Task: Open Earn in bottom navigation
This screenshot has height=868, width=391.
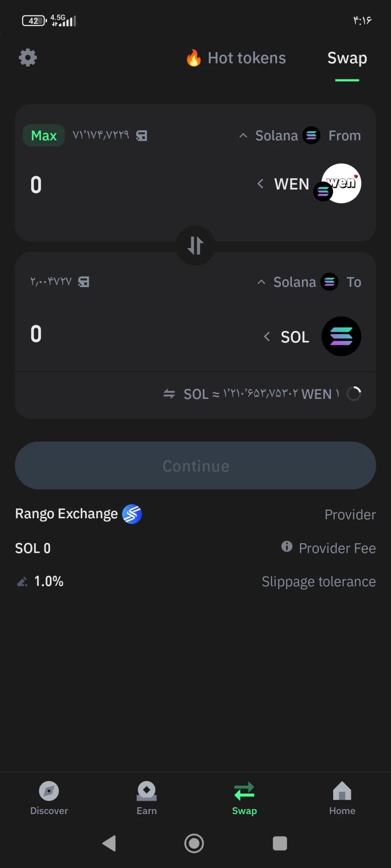Action: coord(147,798)
